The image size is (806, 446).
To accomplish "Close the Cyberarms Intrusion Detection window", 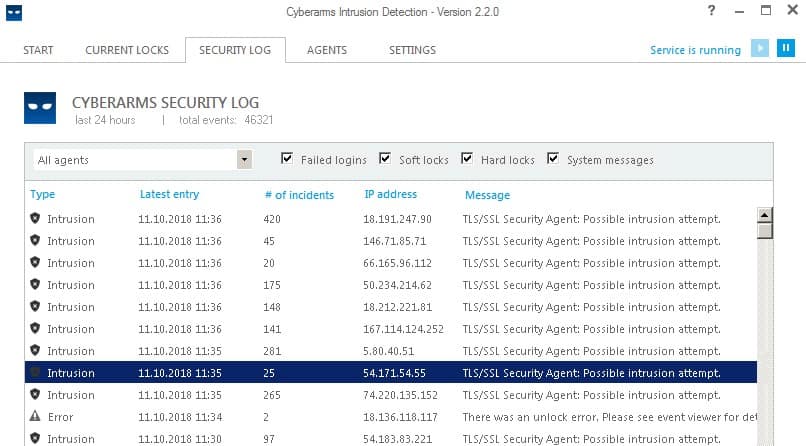I will point(793,10).
